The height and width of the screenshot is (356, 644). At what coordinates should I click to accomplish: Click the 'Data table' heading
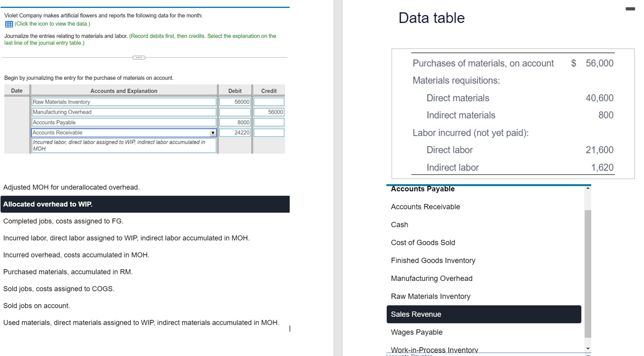(431, 18)
